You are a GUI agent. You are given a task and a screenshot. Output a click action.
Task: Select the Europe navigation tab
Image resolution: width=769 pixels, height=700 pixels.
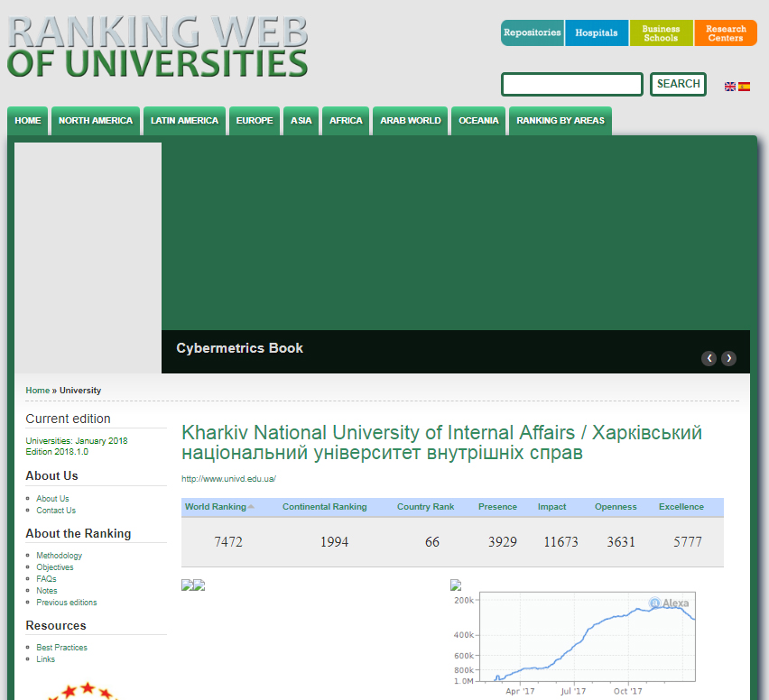pos(255,121)
